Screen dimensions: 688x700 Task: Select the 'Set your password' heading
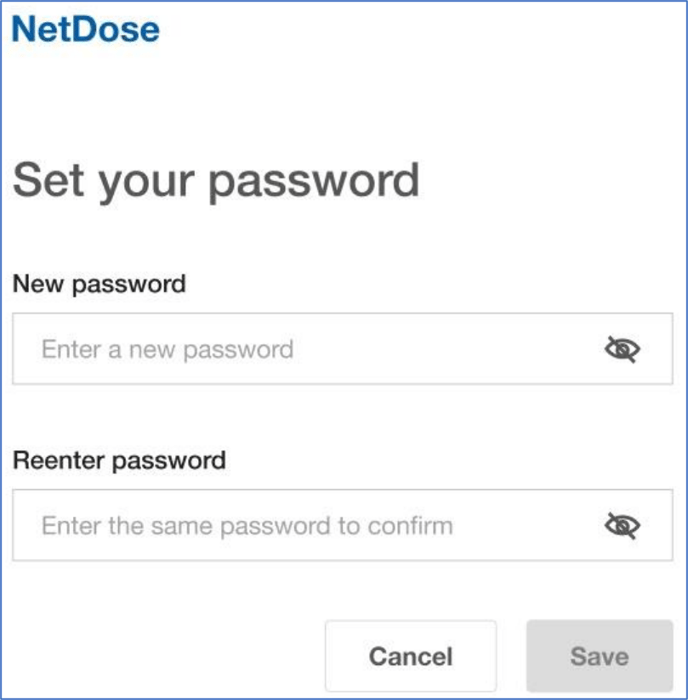(216, 181)
